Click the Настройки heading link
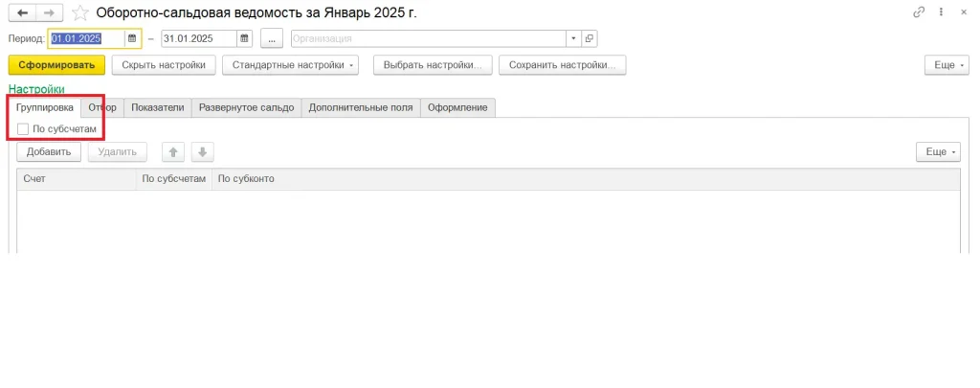Screen dimensions: 980x388 pos(36,89)
